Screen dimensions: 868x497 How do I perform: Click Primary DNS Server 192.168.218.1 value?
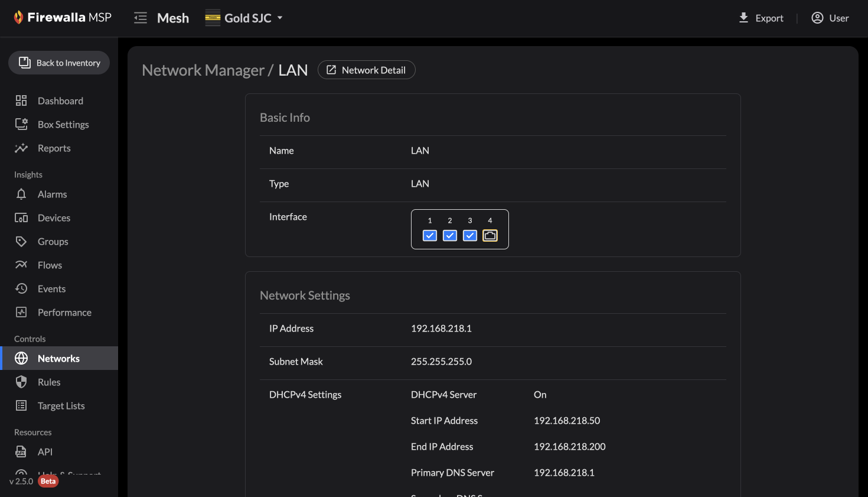(x=564, y=473)
